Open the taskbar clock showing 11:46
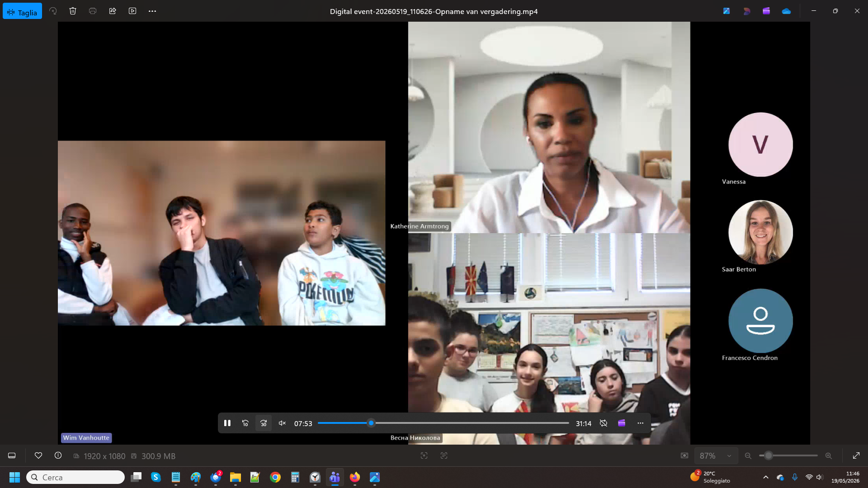Image resolution: width=868 pixels, height=488 pixels. click(x=845, y=477)
